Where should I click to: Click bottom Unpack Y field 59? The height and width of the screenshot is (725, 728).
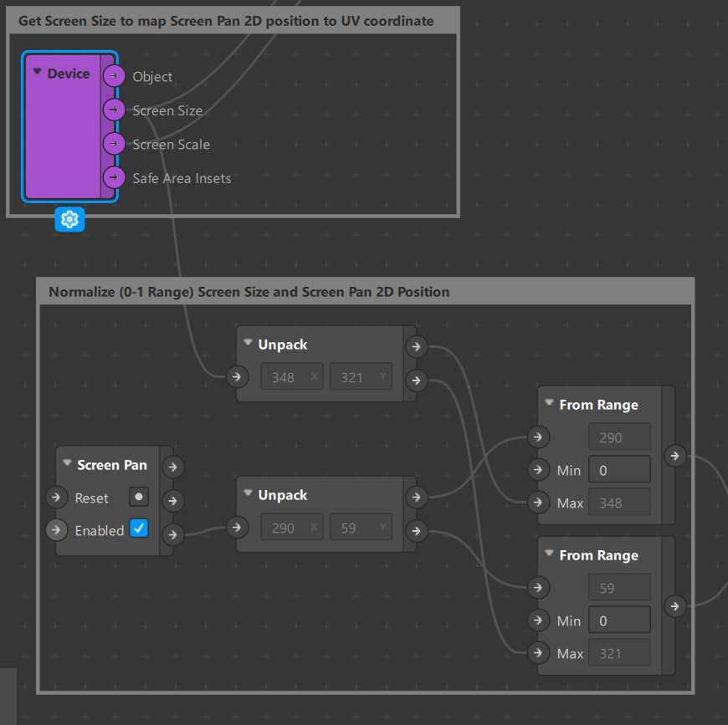[361, 528]
